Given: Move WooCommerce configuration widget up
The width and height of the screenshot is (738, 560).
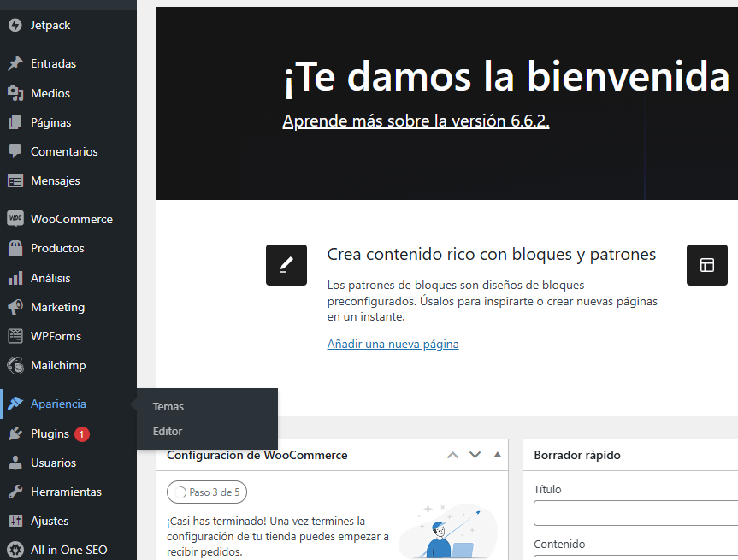Looking at the screenshot, I should point(452,455).
